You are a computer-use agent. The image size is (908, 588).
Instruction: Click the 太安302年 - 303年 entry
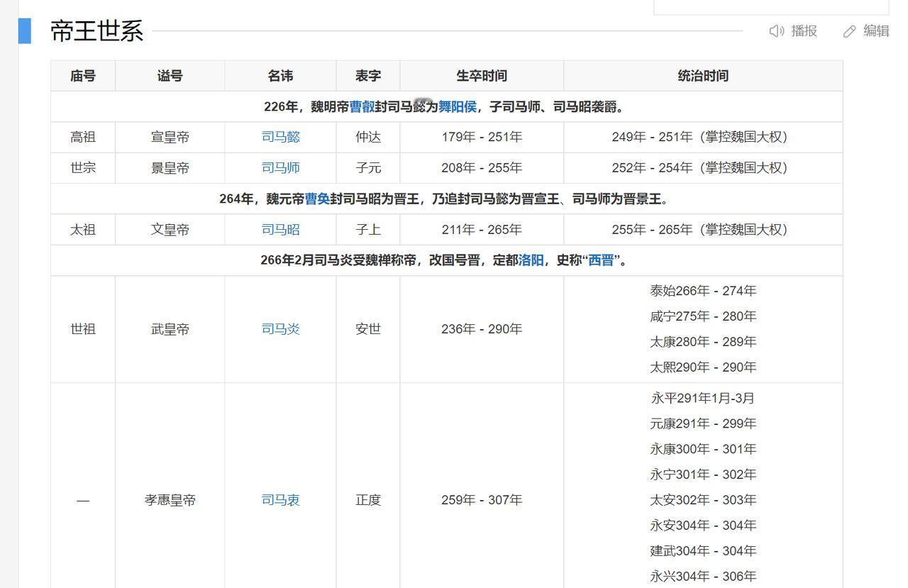[703, 500]
